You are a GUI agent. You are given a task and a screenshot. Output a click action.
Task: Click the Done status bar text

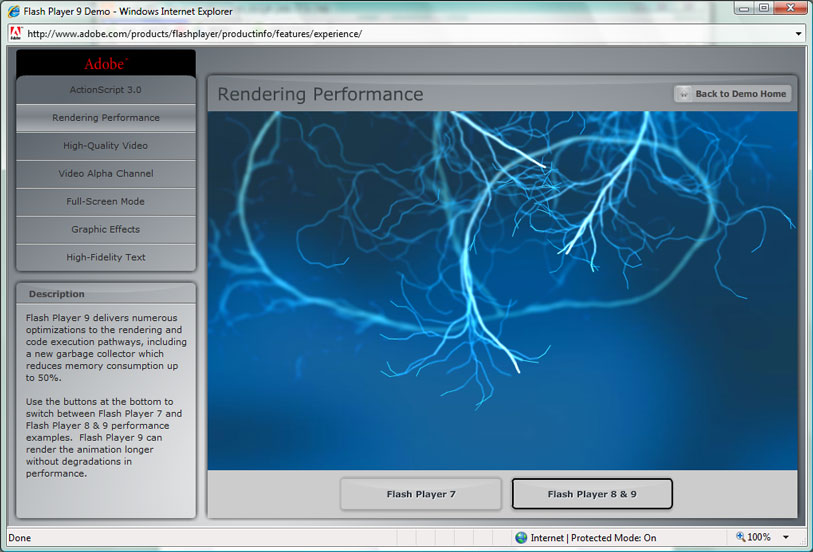click(20, 538)
